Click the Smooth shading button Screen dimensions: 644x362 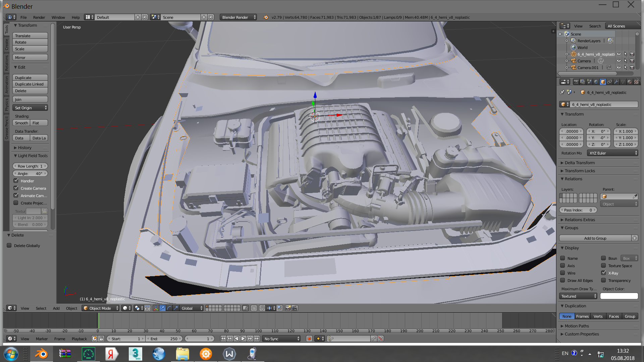point(21,123)
